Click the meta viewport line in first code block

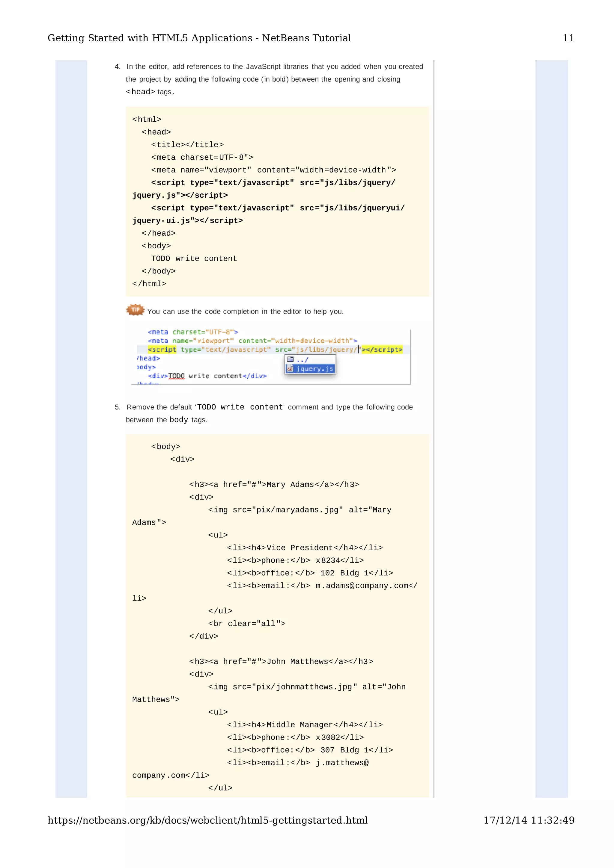273,170
